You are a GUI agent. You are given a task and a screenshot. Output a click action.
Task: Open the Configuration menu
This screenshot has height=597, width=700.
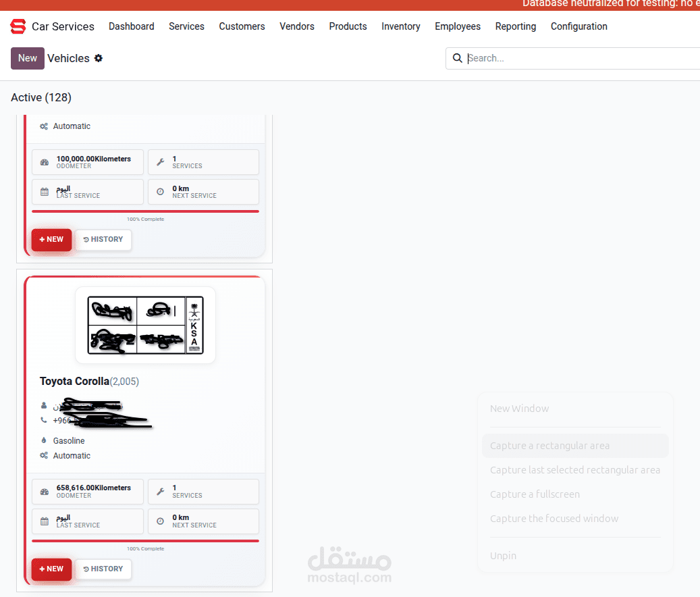tap(579, 26)
